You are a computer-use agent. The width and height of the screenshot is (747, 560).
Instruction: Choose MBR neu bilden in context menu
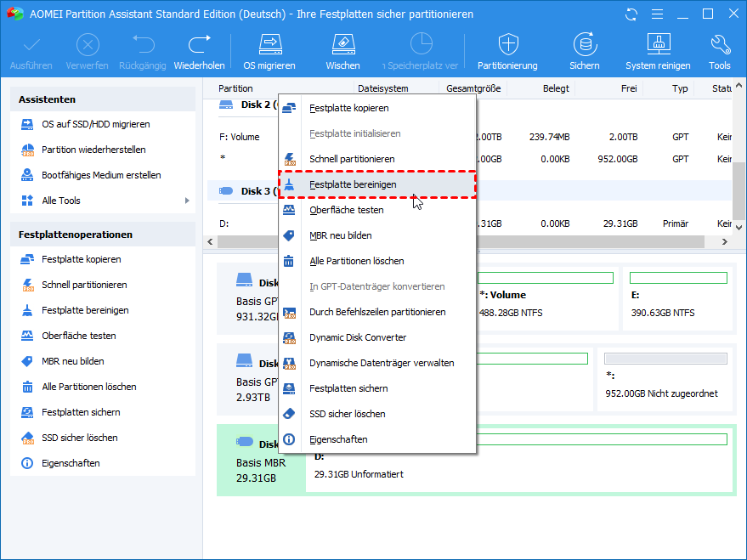(377, 235)
